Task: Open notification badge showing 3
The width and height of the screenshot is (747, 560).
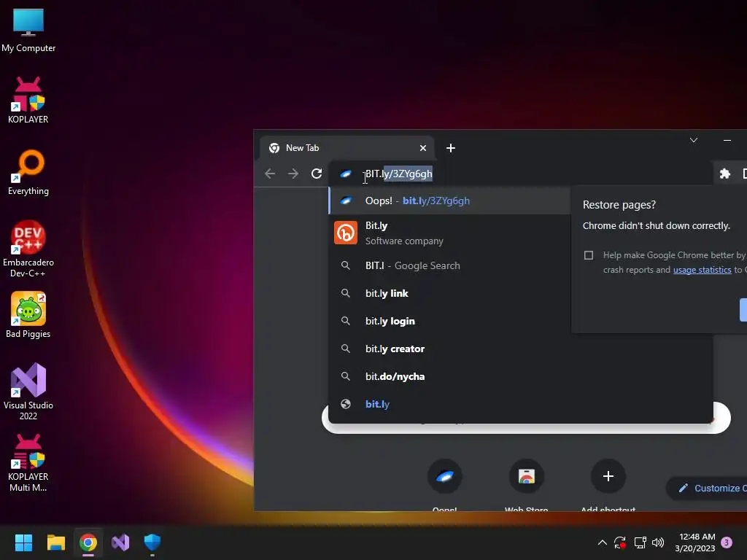Action: pos(727,542)
